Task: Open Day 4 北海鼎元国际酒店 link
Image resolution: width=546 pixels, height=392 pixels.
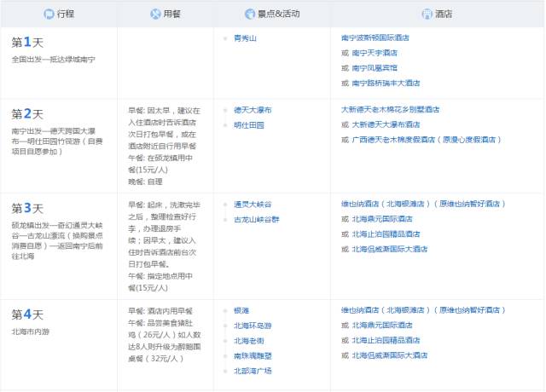Action: (x=382, y=326)
